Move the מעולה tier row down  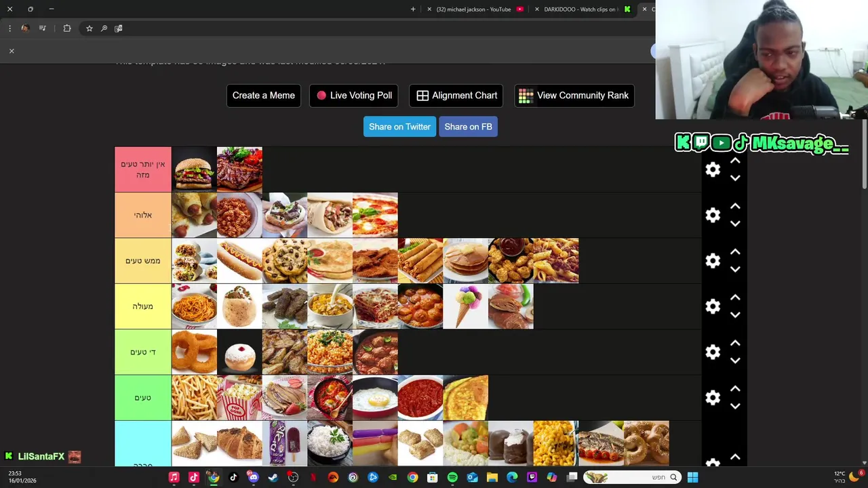735,314
